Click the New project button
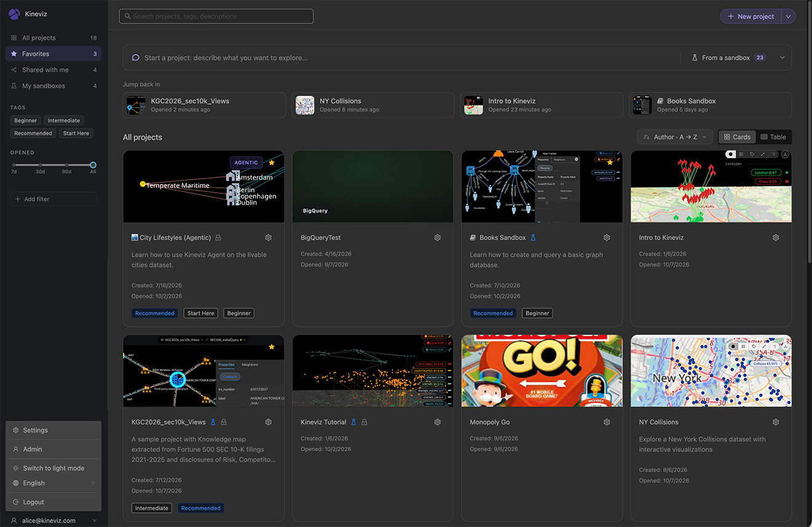The image size is (812, 527). pyautogui.click(x=750, y=17)
